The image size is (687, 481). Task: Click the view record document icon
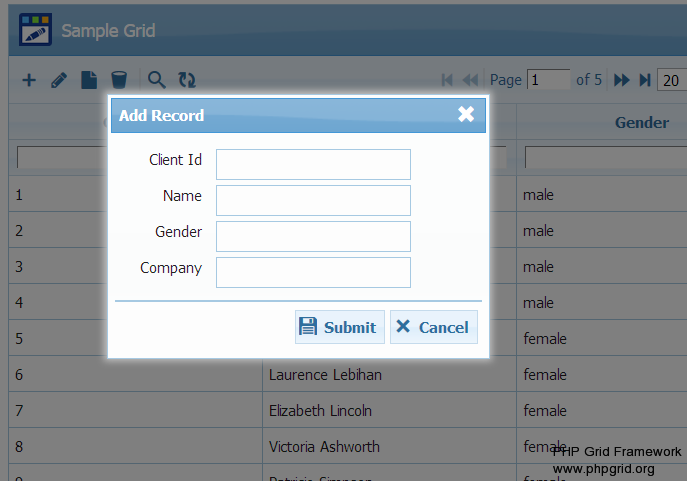point(89,80)
